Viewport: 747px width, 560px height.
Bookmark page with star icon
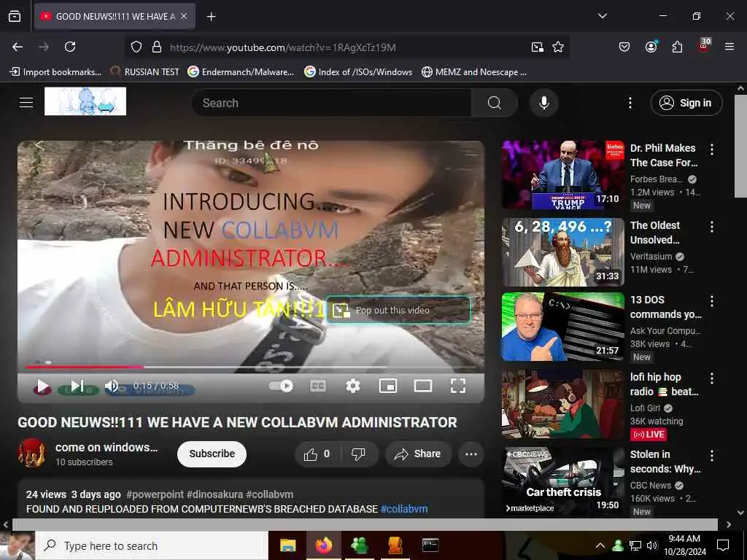558,47
